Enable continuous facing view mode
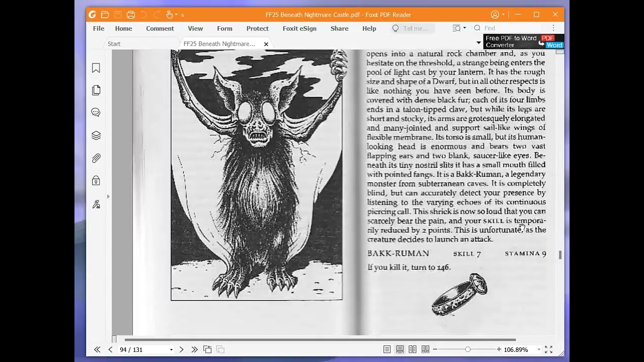 (426, 349)
